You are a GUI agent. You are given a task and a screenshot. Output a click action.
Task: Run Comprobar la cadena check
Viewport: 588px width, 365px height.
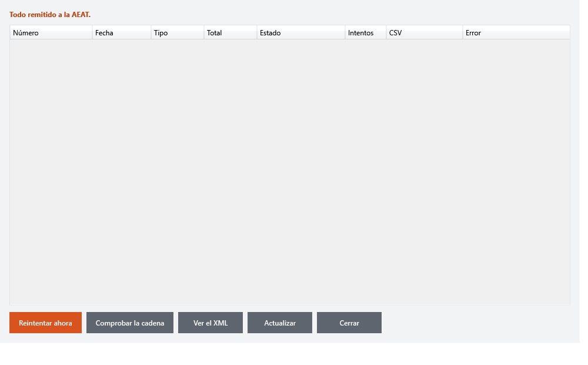130,323
